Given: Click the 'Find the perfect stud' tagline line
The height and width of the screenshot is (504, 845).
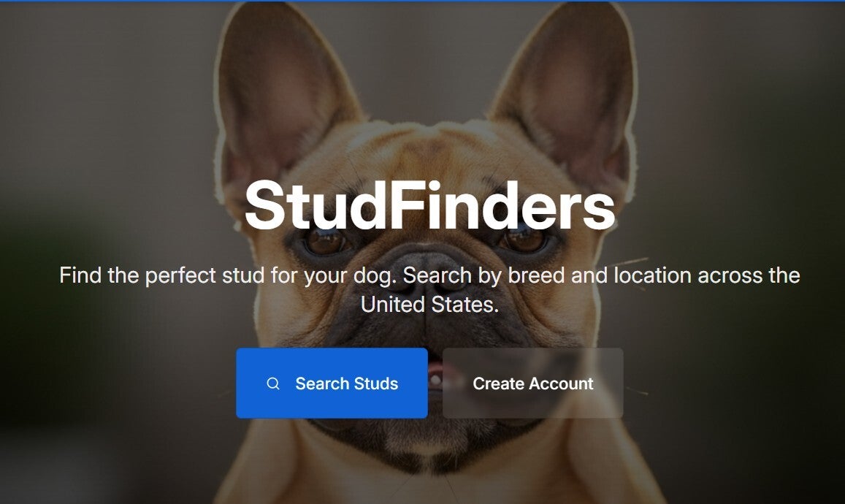Looking at the screenshot, I should coord(429,275).
